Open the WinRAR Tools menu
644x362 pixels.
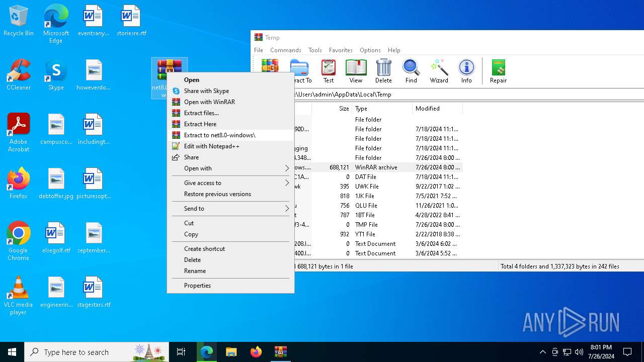[x=315, y=50]
